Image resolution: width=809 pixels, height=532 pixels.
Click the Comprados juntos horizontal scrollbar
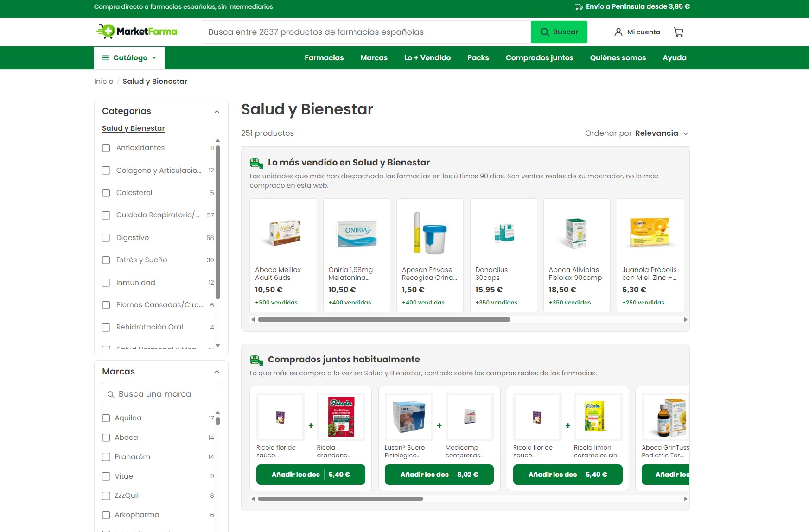coord(340,499)
